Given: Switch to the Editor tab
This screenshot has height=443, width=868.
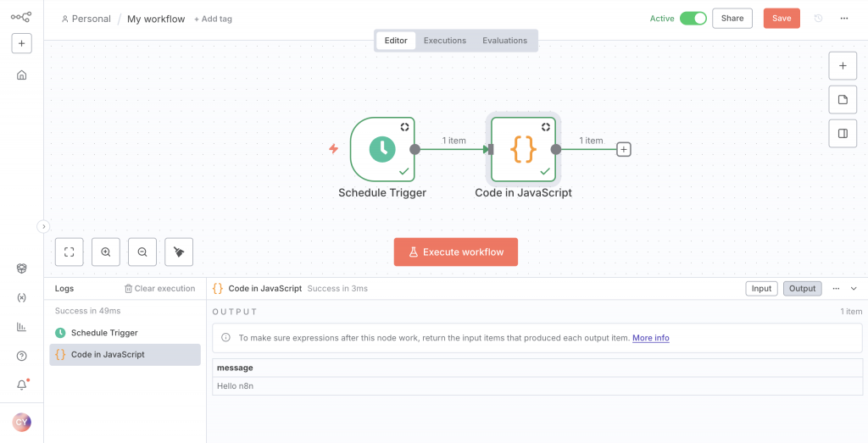Looking at the screenshot, I should [x=396, y=41].
